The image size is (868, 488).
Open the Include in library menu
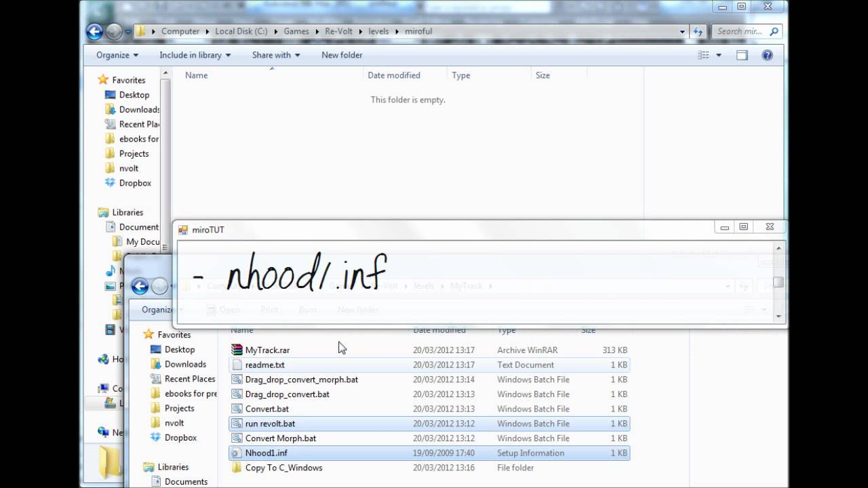[195, 55]
